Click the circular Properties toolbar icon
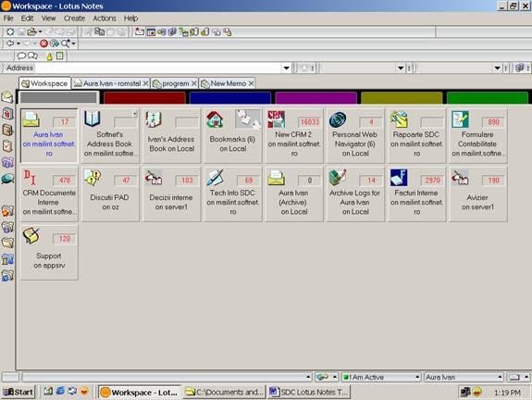Viewport: 532px width, 400px height. tap(10, 31)
